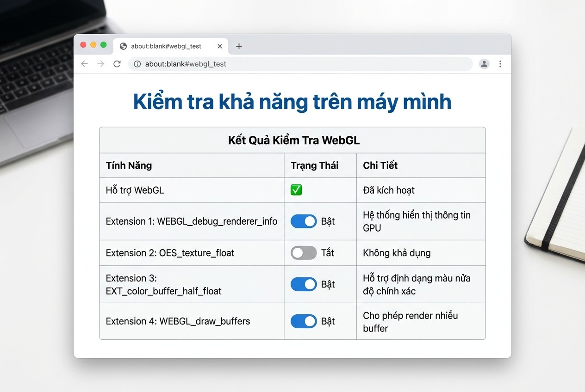Go back with the browser back arrow
The image size is (585, 392).
coord(84,64)
